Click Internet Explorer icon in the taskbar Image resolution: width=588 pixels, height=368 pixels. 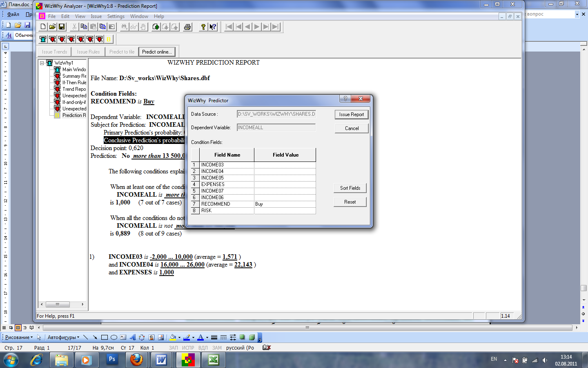(x=36, y=360)
